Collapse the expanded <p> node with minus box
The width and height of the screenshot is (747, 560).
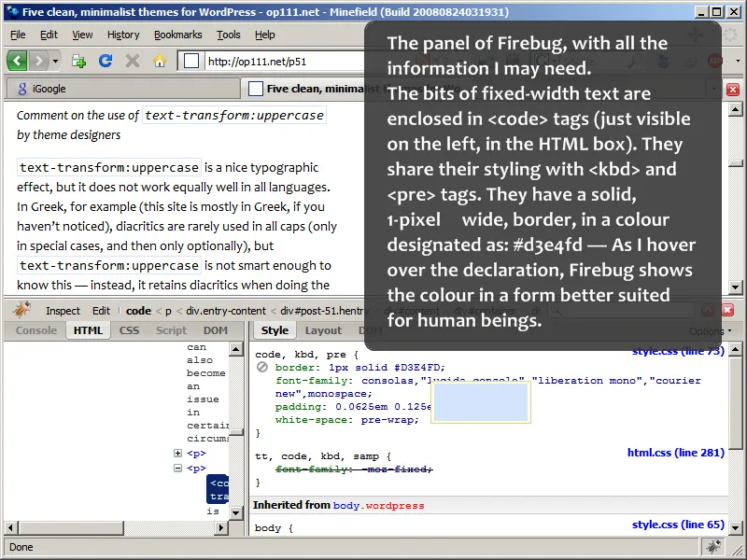[177, 469]
